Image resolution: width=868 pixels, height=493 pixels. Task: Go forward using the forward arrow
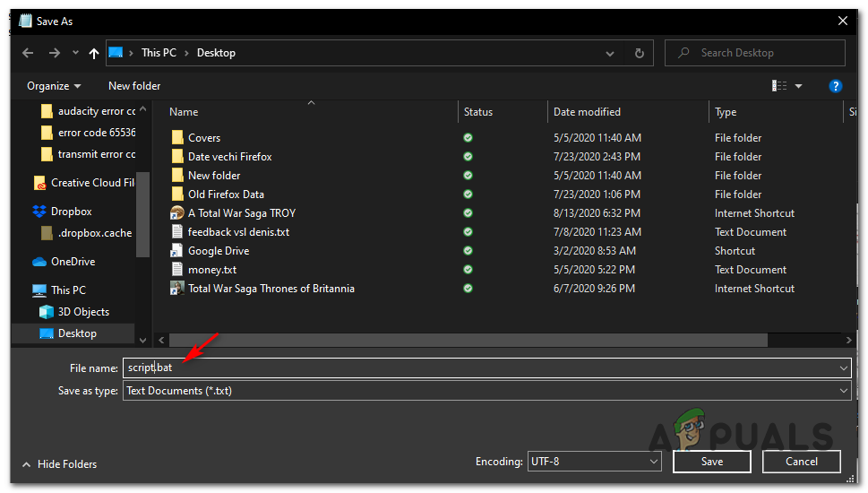pyautogui.click(x=55, y=53)
